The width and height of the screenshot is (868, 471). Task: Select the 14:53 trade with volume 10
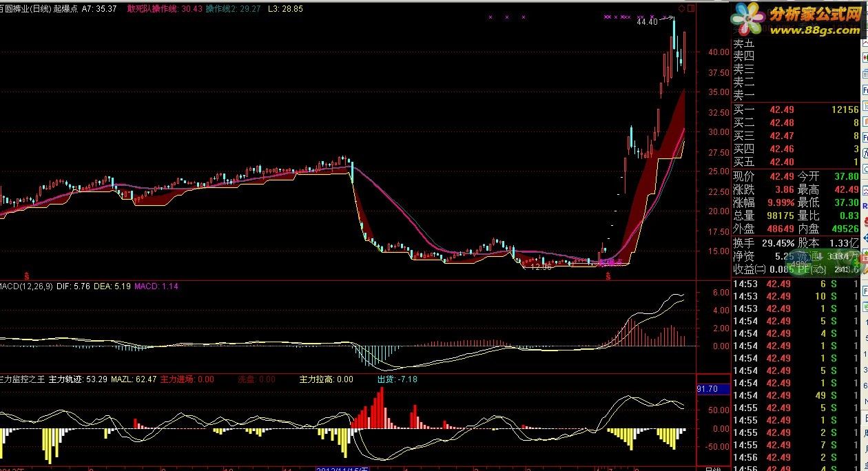796,296
